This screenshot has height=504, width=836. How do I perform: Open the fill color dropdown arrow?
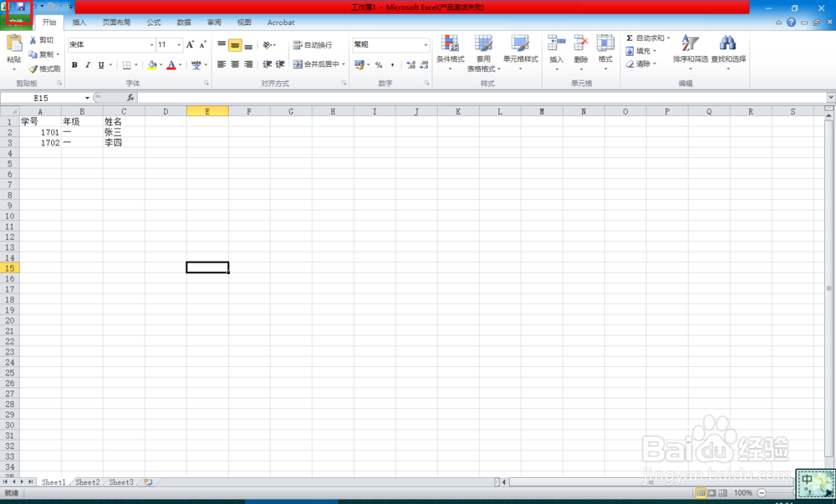(161, 65)
